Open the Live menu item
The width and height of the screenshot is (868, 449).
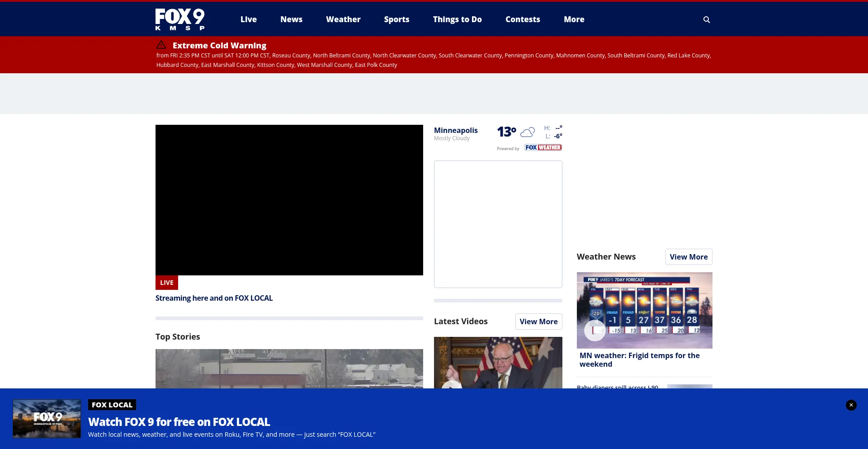pyautogui.click(x=248, y=19)
